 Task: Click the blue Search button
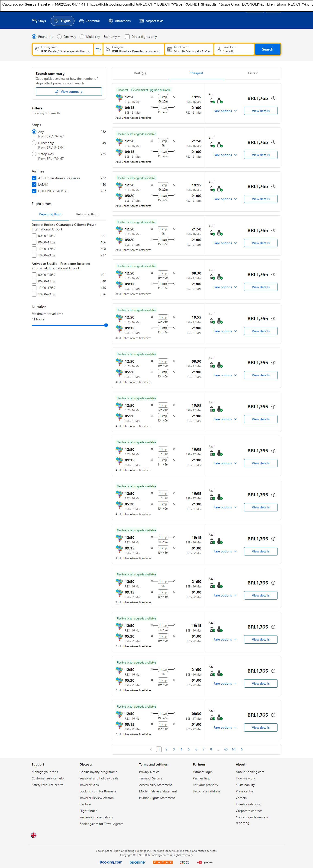point(268,49)
